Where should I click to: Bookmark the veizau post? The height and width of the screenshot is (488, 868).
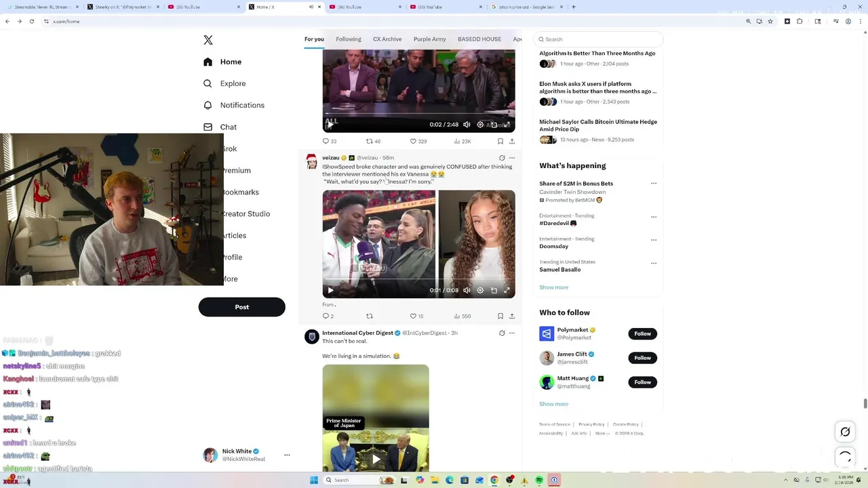(500, 316)
